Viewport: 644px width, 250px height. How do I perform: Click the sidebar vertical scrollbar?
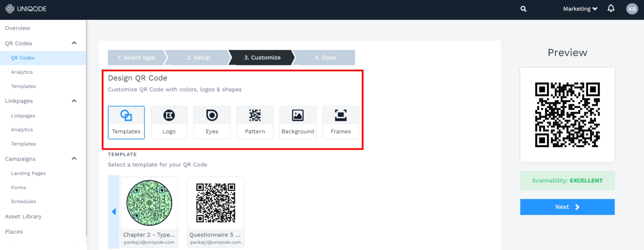click(x=86, y=129)
